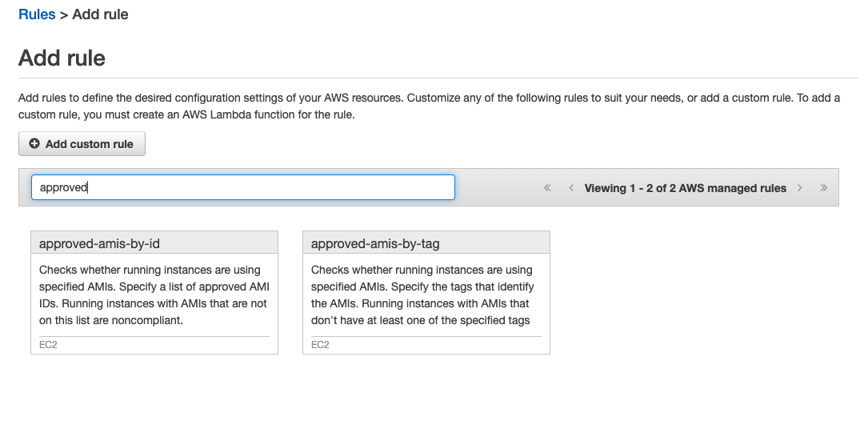Jump to the last page of rules

point(823,188)
